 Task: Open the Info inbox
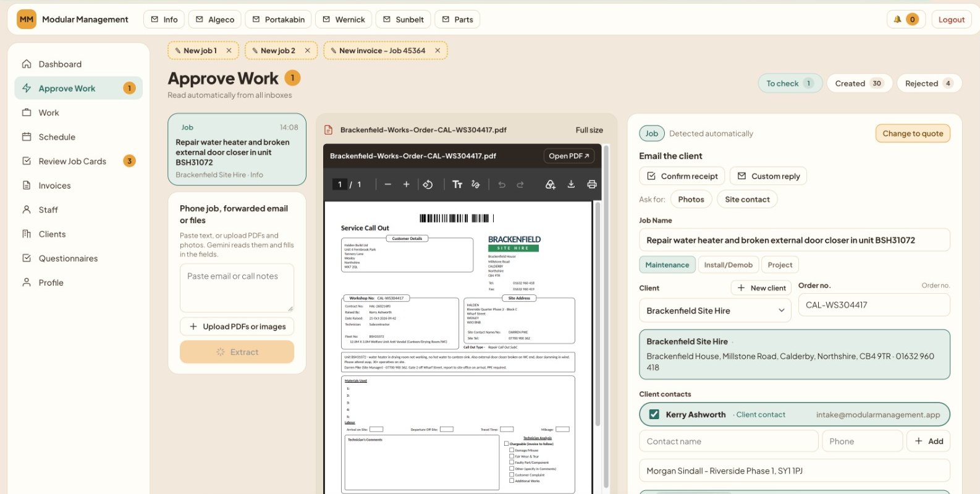click(164, 19)
